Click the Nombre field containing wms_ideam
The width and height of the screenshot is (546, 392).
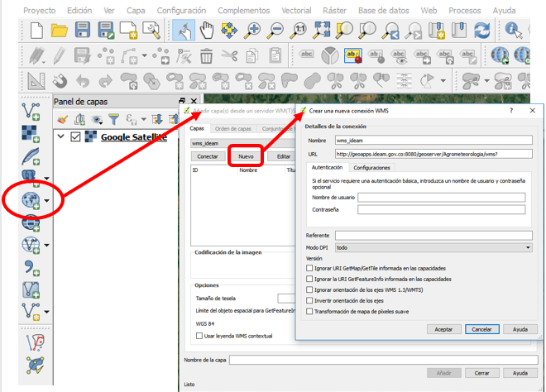coord(433,141)
